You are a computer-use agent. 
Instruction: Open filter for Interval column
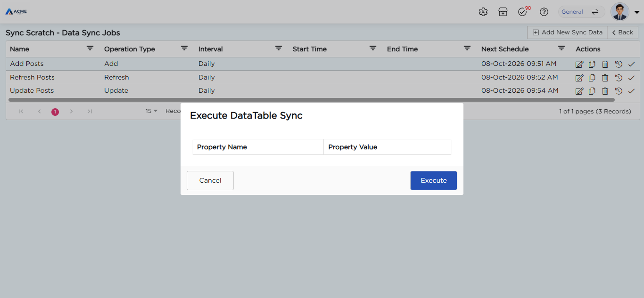pos(279,48)
